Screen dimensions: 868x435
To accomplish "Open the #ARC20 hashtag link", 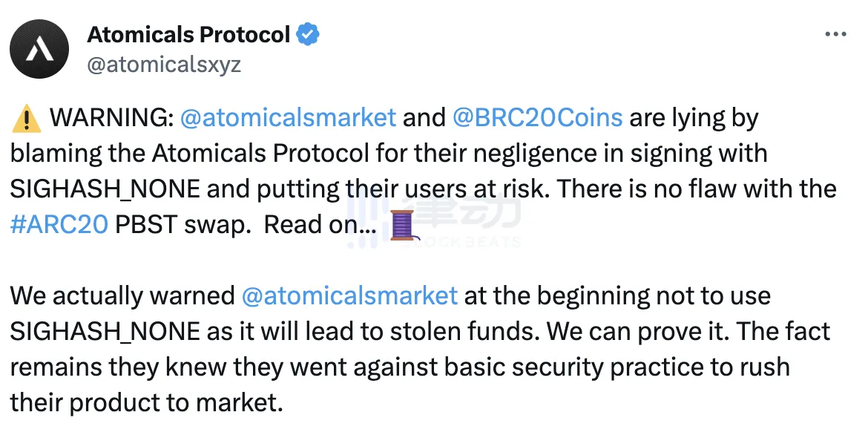I will coord(59,224).
